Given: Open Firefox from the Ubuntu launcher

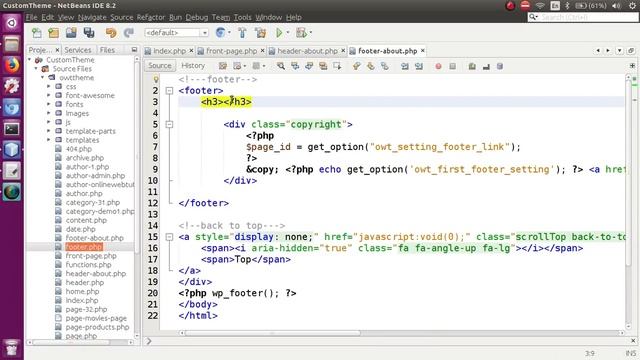Looking at the screenshot, I should click(11, 65).
